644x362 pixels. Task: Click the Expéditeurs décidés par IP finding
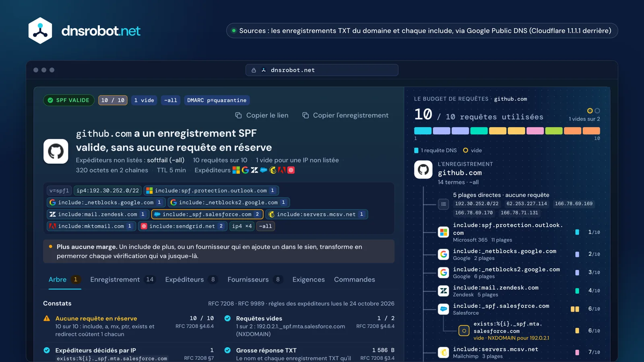coord(129,354)
